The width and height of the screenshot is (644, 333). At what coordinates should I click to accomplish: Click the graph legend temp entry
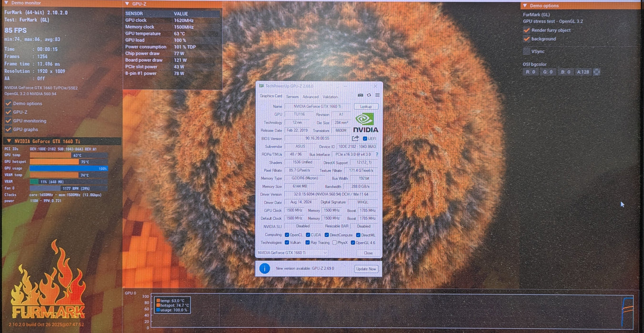[171, 301]
